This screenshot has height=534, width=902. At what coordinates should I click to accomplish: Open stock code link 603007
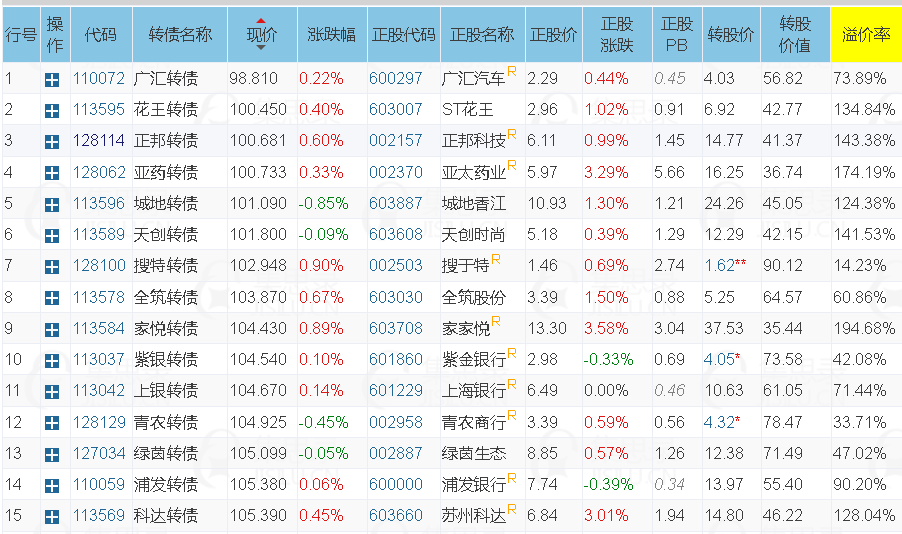click(x=396, y=109)
